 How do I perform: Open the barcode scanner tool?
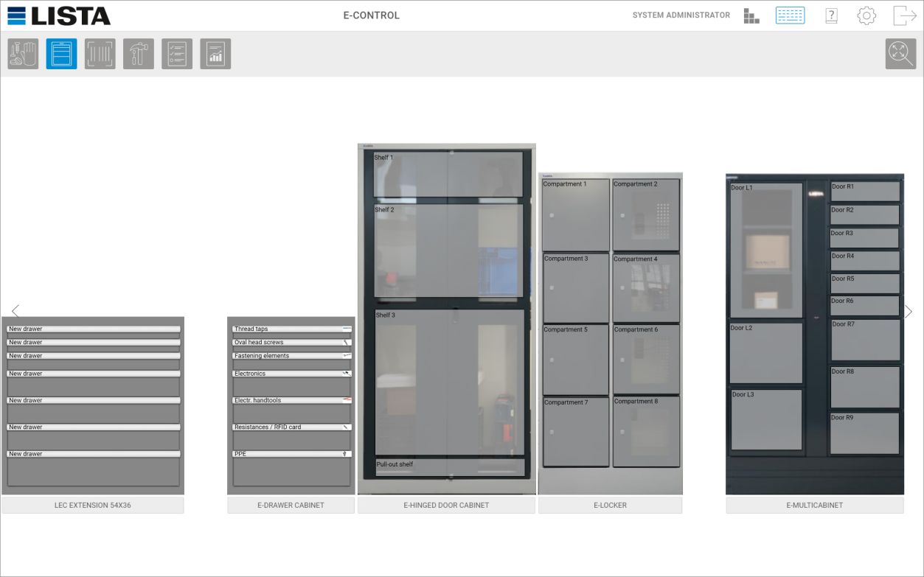tap(100, 54)
